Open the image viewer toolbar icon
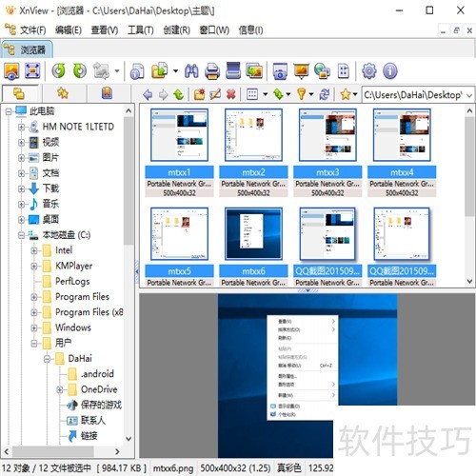The image size is (476, 476). tap(11, 70)
